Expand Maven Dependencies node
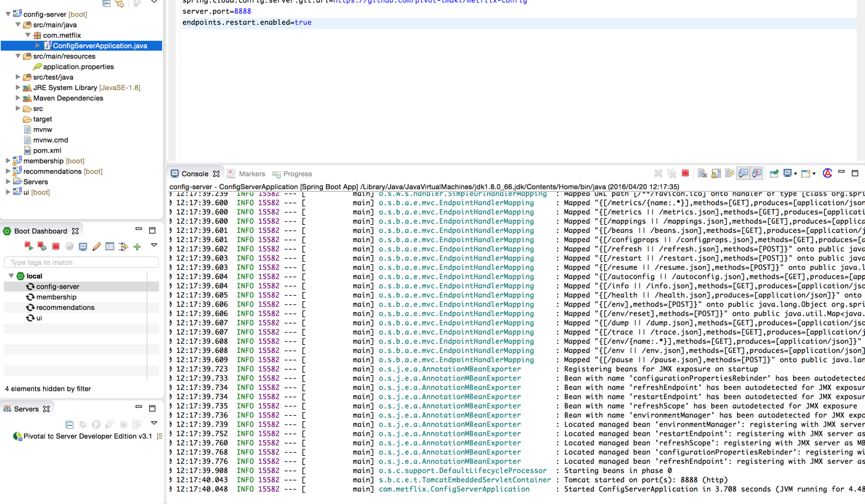Screen dimensions: 865x504 18,98
